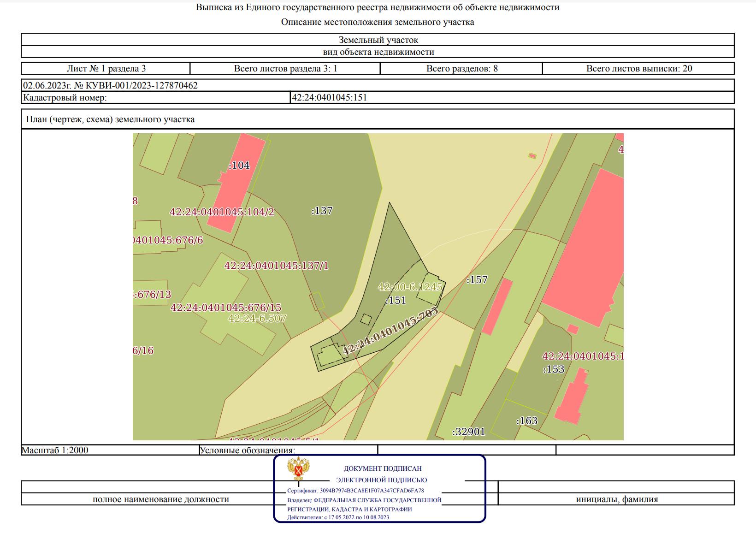Click the 'Действителен: с 17.05.2022' validity line
The image size is (756, 551).
(338, 517)
